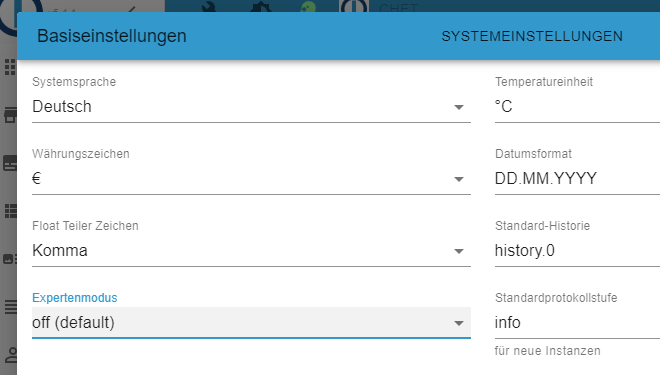
Task: Expand the Systemsprache dropdown showing Deutsch
Action: [251, 107]
